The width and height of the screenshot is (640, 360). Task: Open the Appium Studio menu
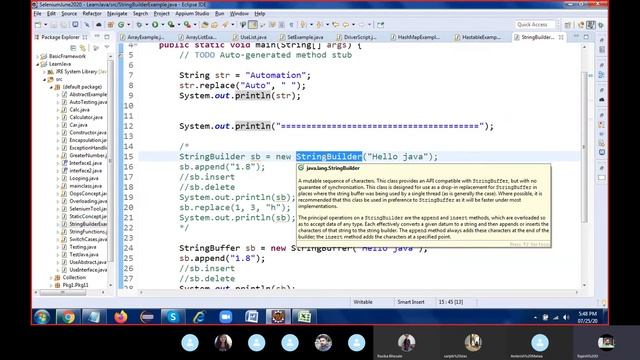pos(192,13)
